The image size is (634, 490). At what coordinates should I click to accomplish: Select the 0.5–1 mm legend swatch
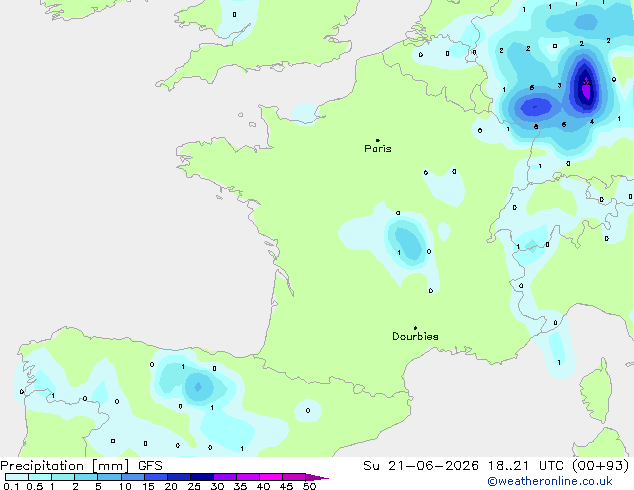click(x=40, y=477)
